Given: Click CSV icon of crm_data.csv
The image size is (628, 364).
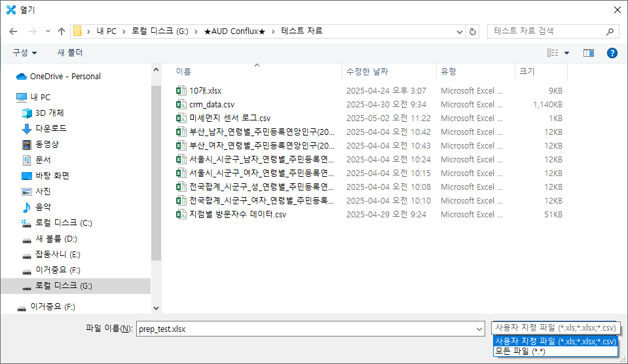Looking at the screenshot, I should (x=181, y=104).
